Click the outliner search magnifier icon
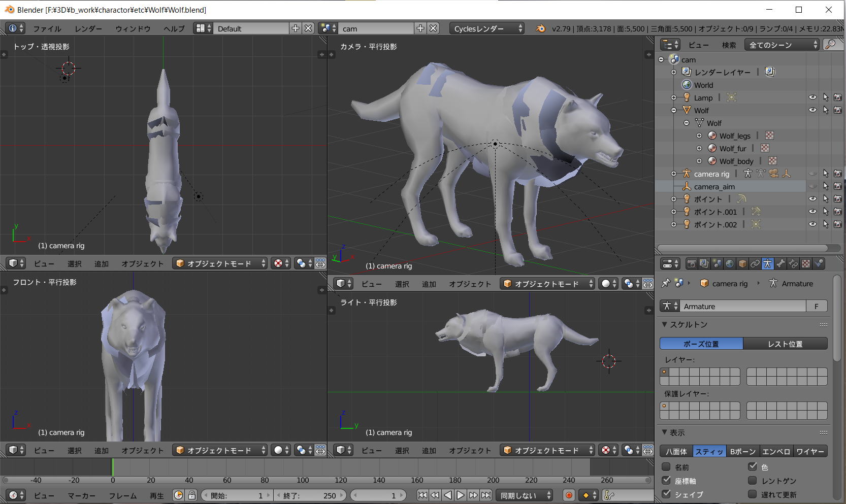Viewport: 846px width, 504px height. [x=831, y=45]
